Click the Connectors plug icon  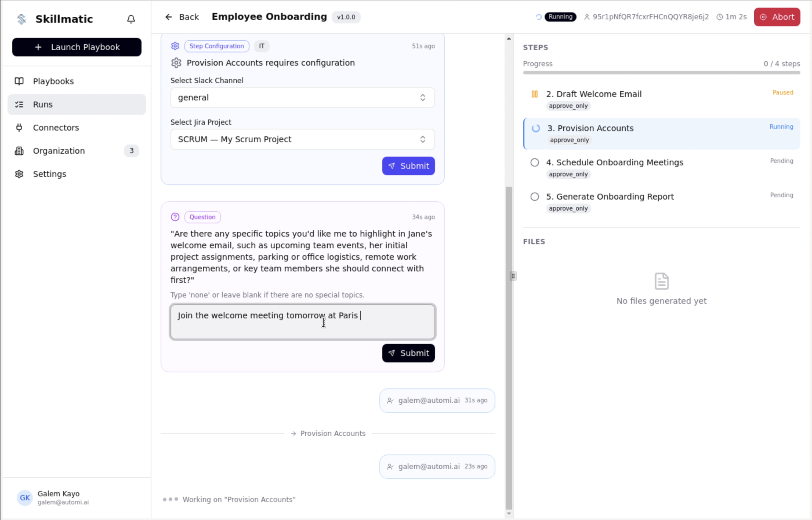(x=19, y=128)
